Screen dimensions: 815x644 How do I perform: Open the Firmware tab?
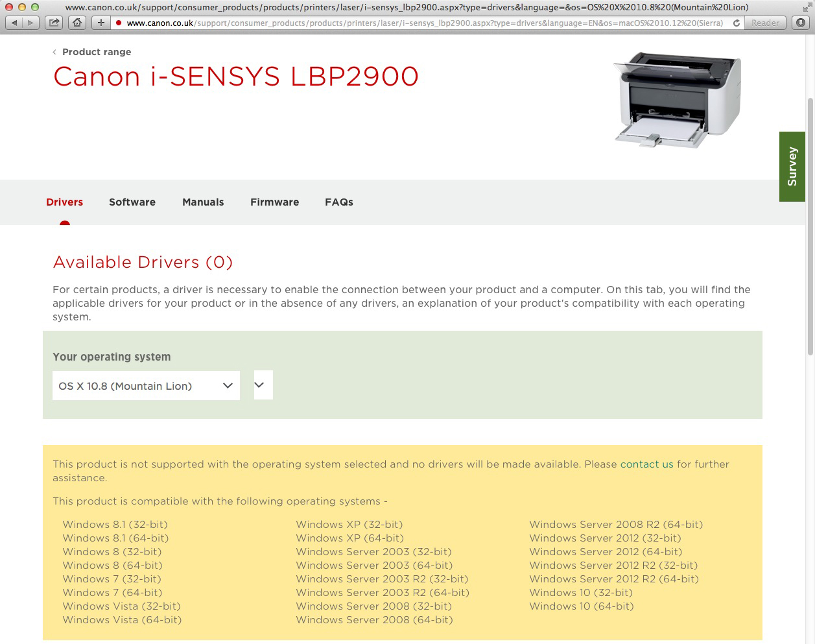274,202
